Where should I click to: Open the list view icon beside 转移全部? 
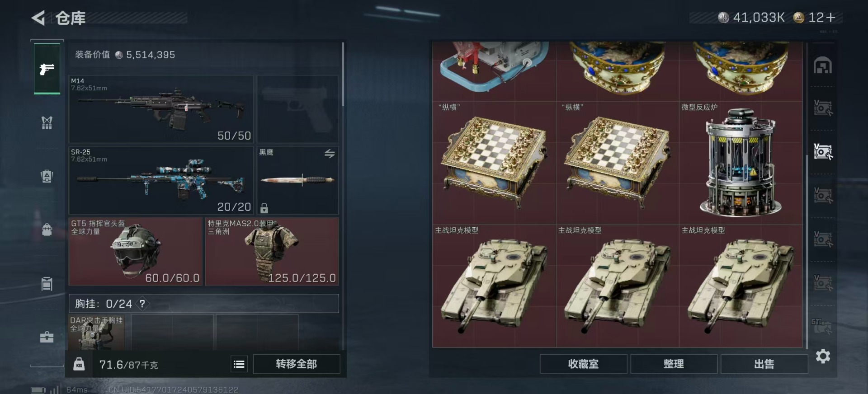[x=239, y=364]
